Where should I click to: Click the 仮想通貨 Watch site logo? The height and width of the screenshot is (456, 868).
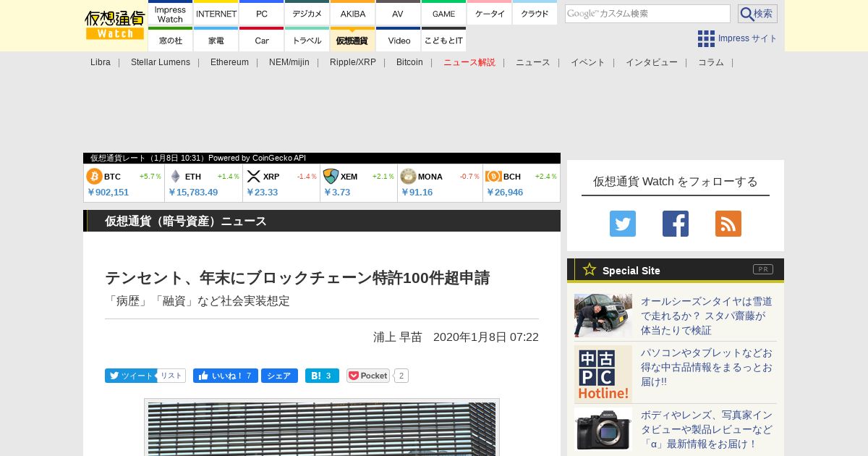[x=114, y=25]
